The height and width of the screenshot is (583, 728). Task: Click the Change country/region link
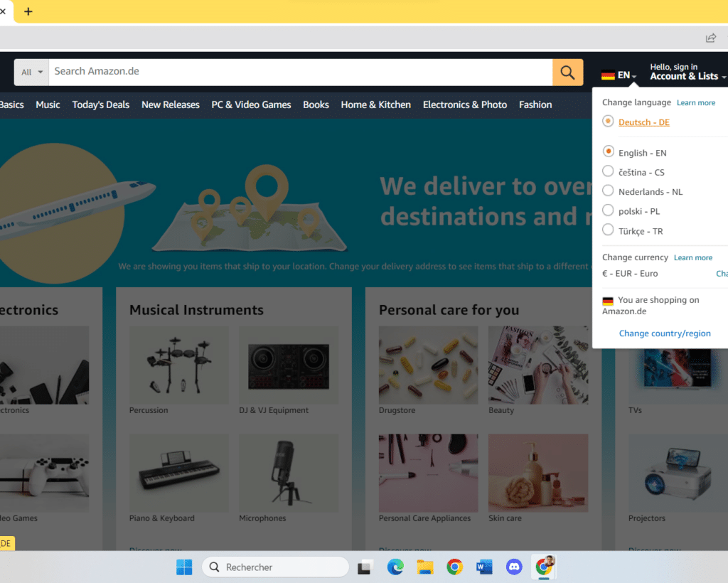tap(664, 333)
